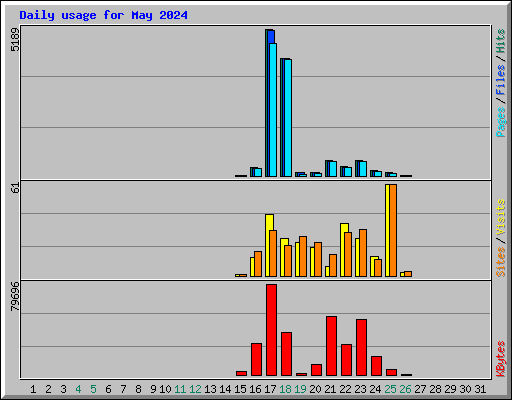
Task: Click day label 24 on the axis
Action: click(x=375, y=389)
